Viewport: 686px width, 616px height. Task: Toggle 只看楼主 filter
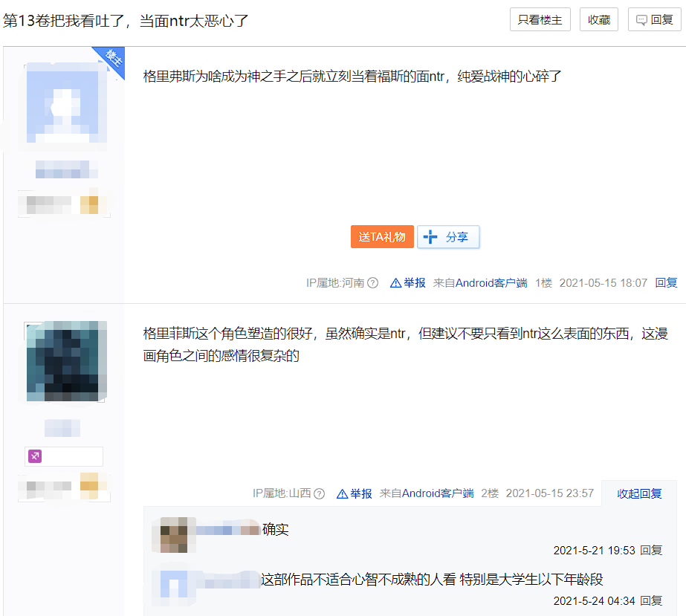coord(540,19)
